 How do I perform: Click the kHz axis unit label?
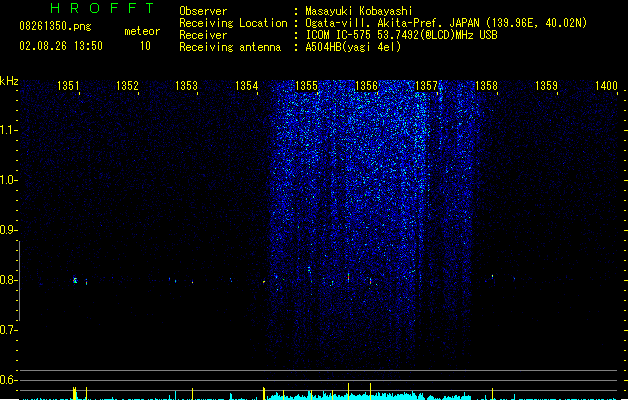pyautogui.click(x=9, y=81)
